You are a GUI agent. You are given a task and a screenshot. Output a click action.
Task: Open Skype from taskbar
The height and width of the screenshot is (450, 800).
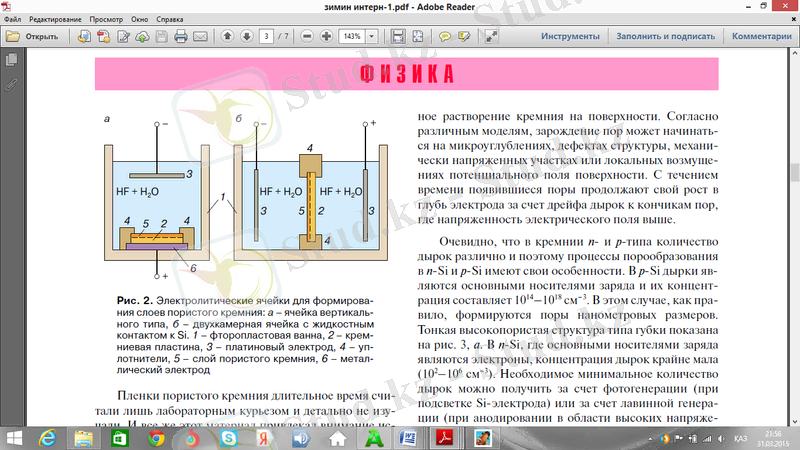(228, 438)
